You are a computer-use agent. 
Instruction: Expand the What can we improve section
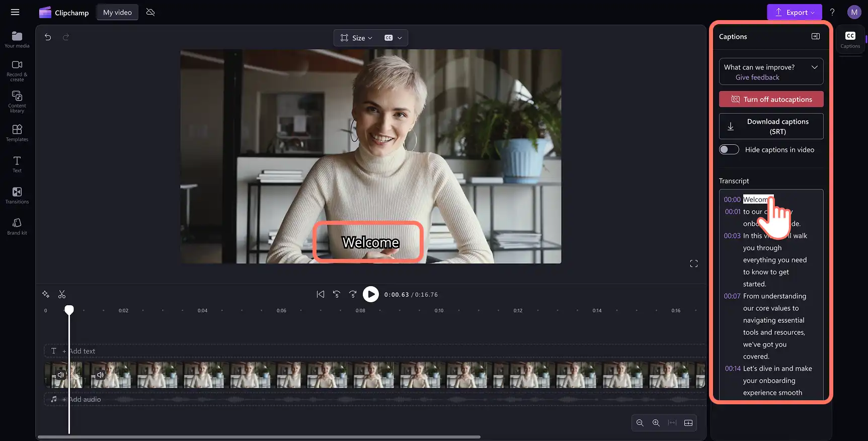point(771,71)
